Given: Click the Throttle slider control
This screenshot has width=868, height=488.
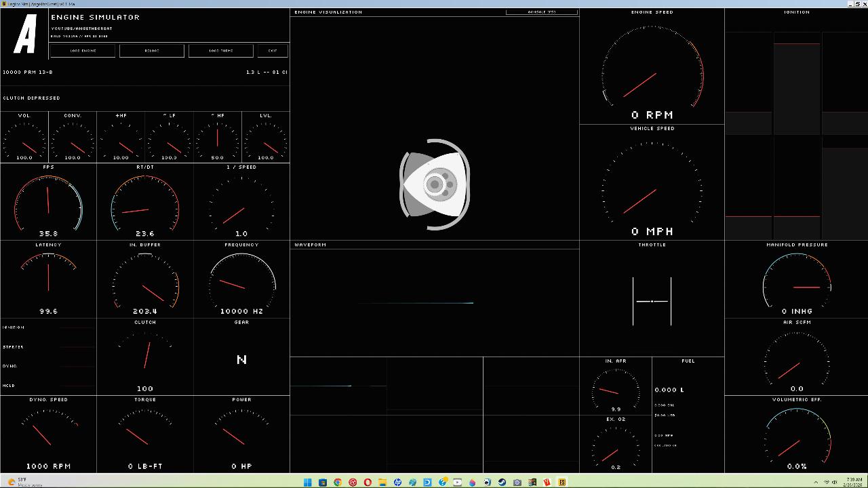Looking at the screenshot, I should point(652,301).
